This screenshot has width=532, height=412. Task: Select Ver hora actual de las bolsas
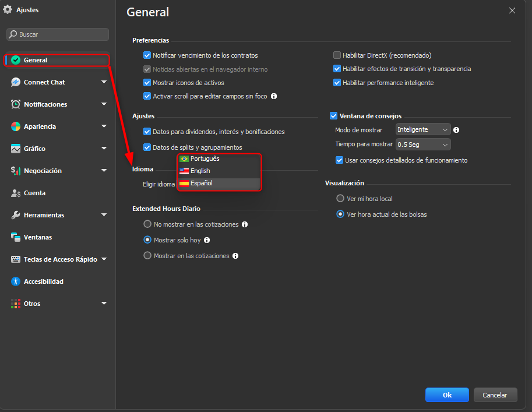[x=340, y=214]
